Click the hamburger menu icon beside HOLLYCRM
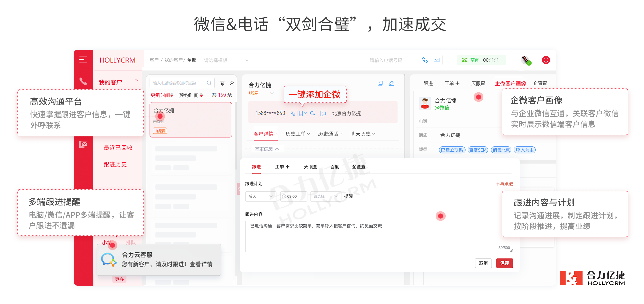Image resolution: width=644 pixels, height=304 pixels. pos(83,60)
